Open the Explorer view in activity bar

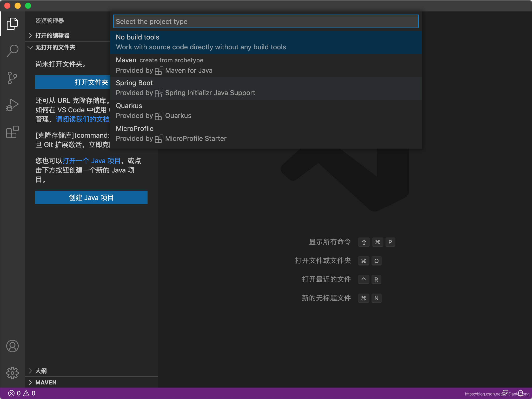tap(12, 24)
